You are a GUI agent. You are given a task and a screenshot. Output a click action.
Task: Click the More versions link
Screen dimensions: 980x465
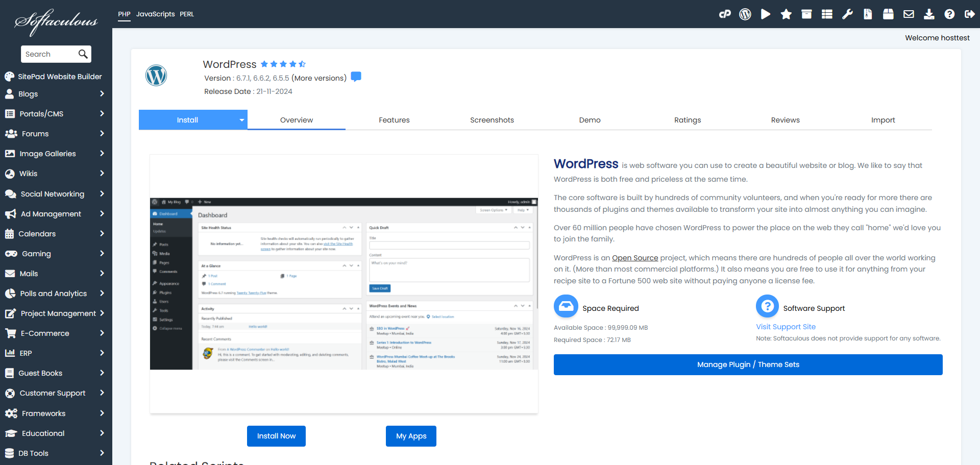pos(319,78)
